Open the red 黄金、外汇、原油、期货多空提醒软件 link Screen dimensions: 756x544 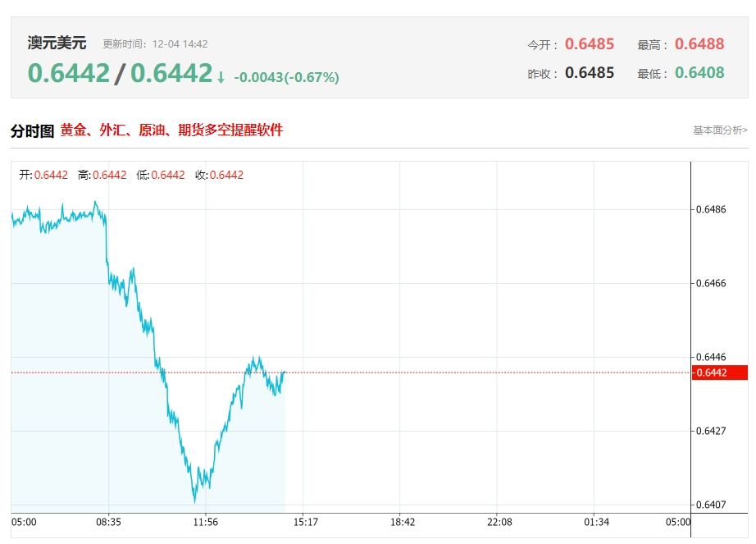click(x=171, y=130)
